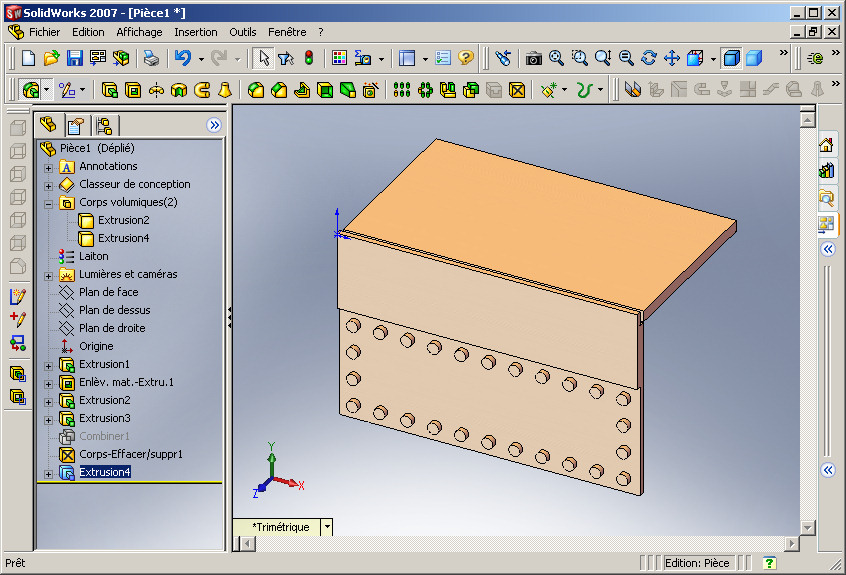Open the Outils menu
846x575 pixels.
pyautogui.click(x=243, y=32)
